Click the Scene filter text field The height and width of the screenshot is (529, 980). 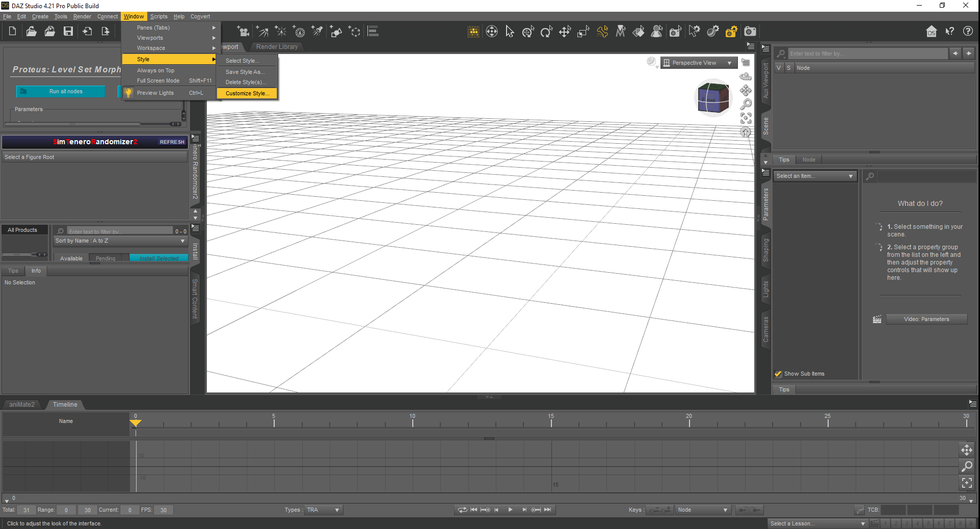coord(868,54)
